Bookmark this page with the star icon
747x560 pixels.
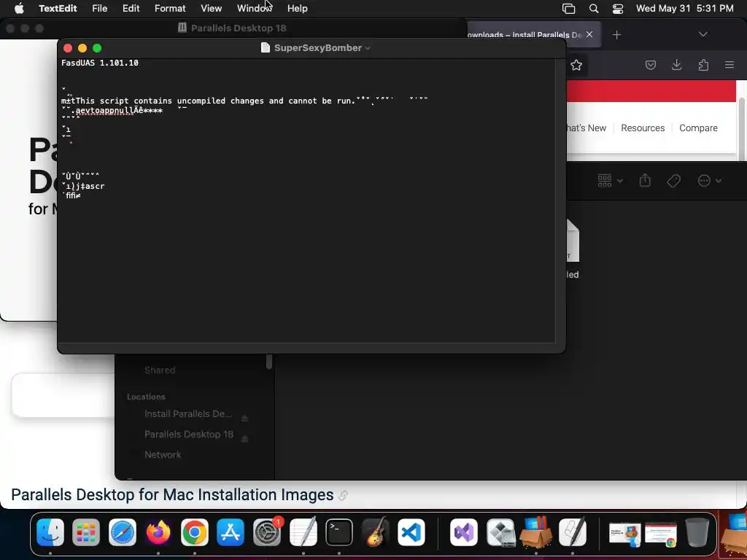576,65
